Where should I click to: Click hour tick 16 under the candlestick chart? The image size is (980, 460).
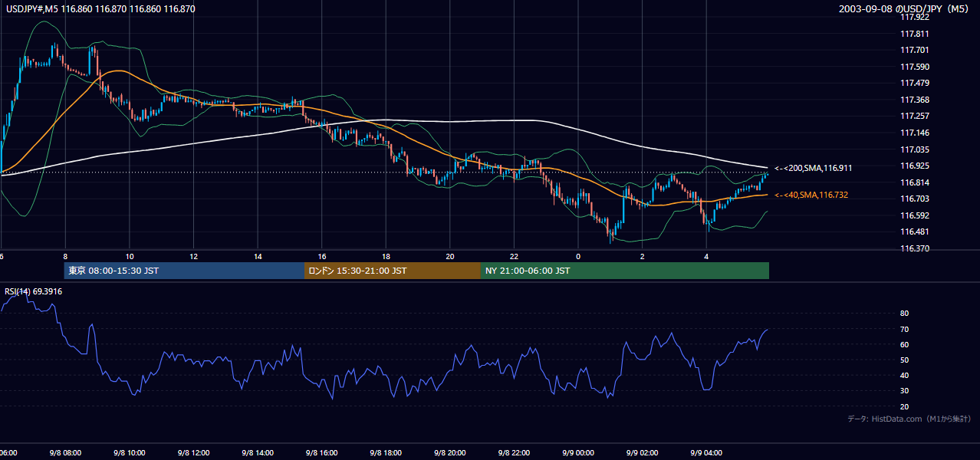tap(322, 257)
